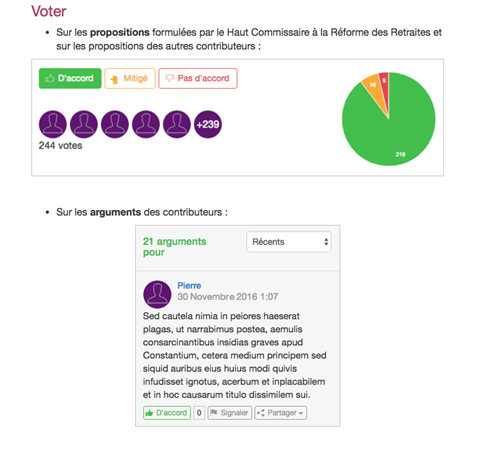Click the green D'accord vote button
The height and width of the screenshot is (457, 480).
70,78
